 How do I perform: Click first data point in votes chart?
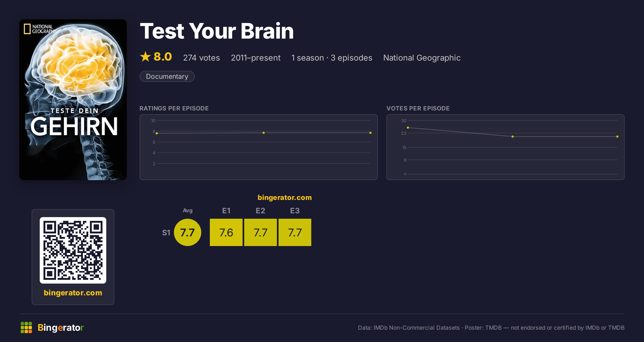coord(408,128)
